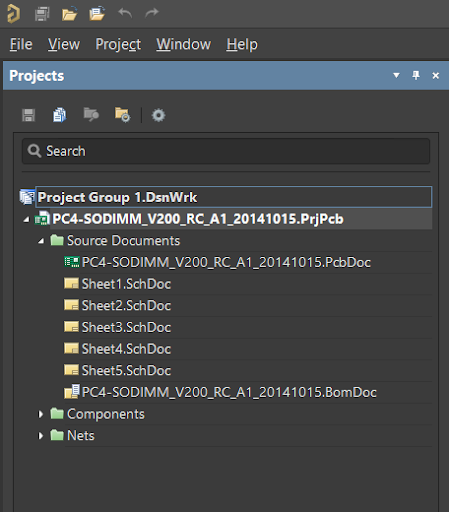Click the Search field in Projects panel
The height and width of the screenshot is (512, 449).
226,151
